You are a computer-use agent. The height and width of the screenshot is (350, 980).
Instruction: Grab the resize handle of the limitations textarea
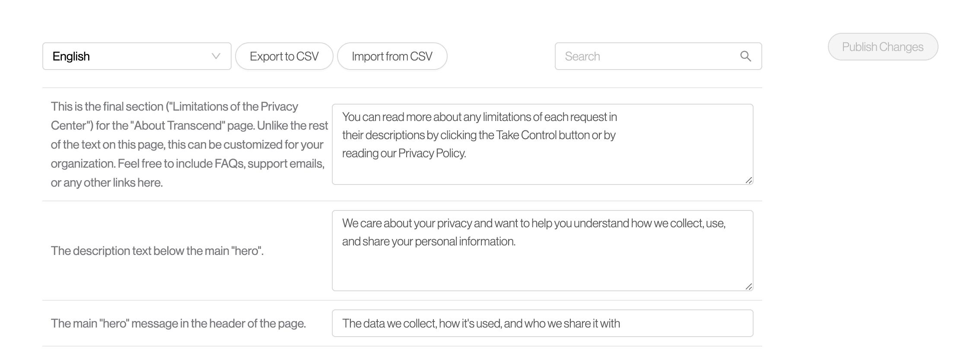[x=748, y=180]
